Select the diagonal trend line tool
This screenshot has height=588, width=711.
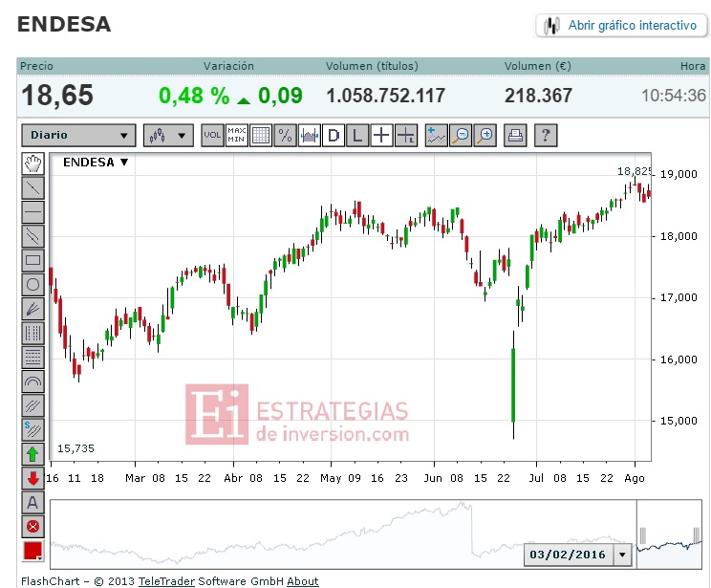coord(32,187)
